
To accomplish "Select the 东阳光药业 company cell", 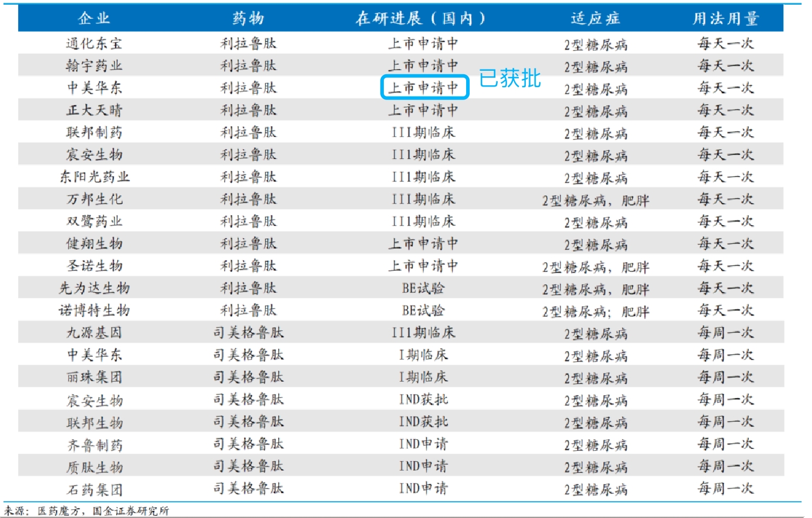I will (x=94, y=177).
